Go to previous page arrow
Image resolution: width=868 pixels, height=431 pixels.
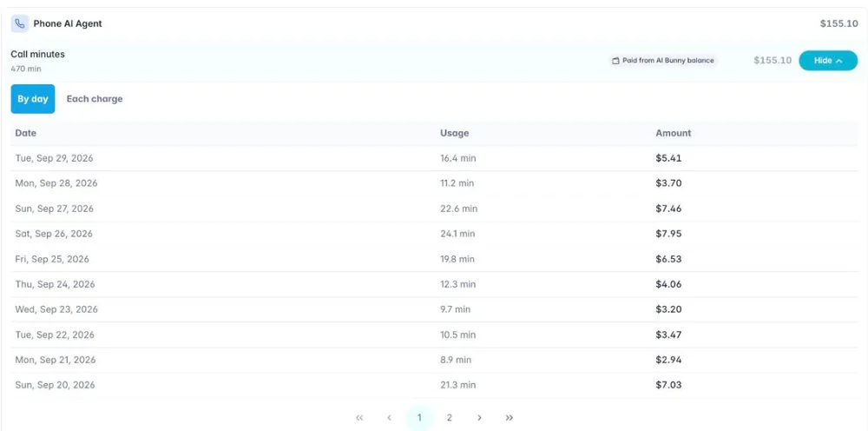pyautogui.click(x=389, y=418)
